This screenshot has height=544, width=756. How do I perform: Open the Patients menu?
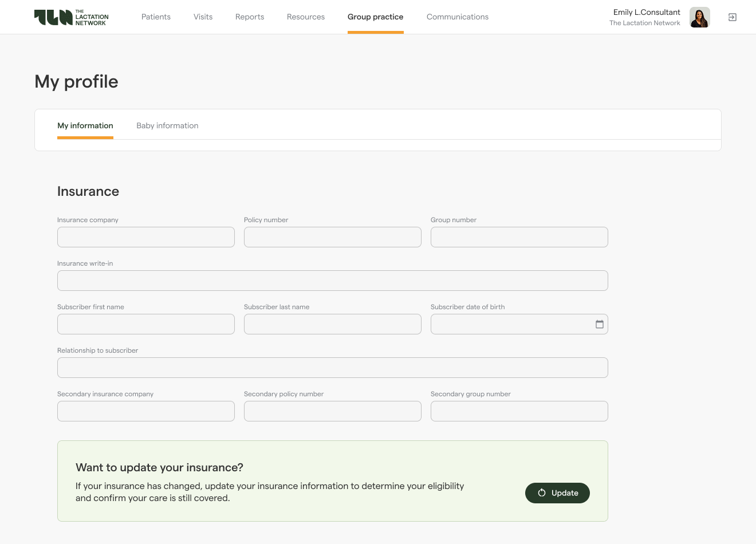tap(156, 17)
